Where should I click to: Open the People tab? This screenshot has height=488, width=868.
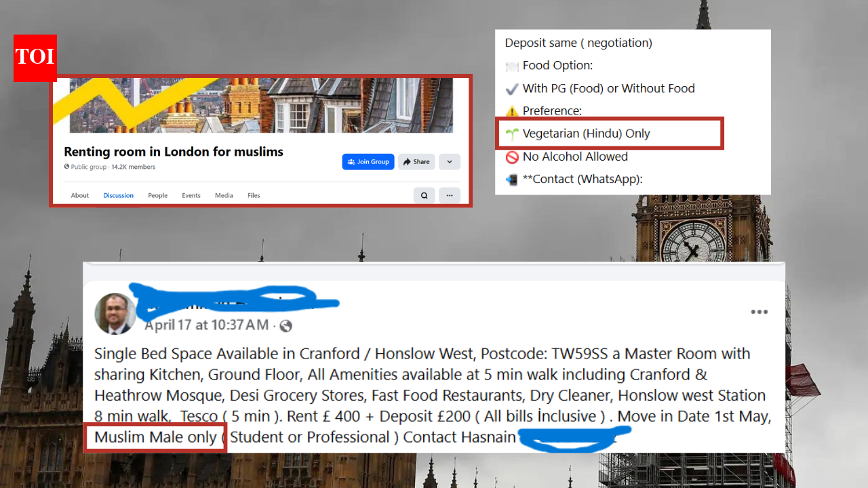click(157, 195)
